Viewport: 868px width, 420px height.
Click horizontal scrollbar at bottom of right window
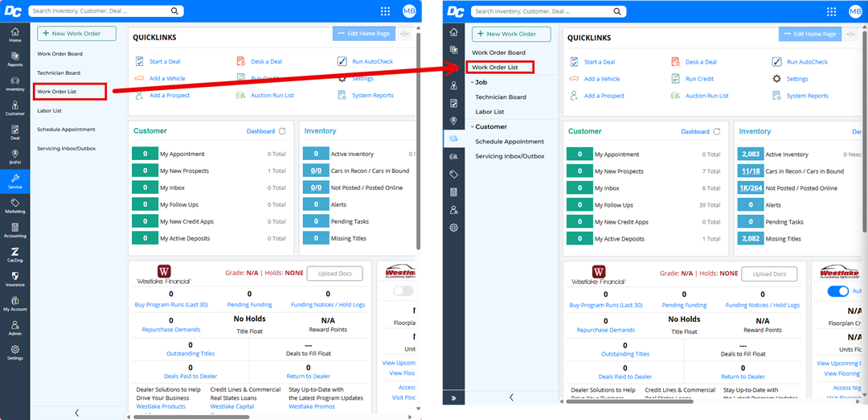click(x=629, y=401)
